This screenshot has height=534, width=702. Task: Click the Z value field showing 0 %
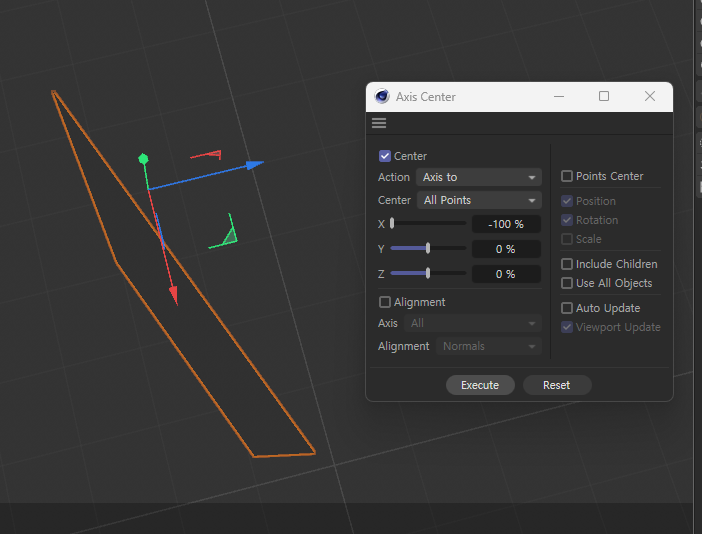506,274
